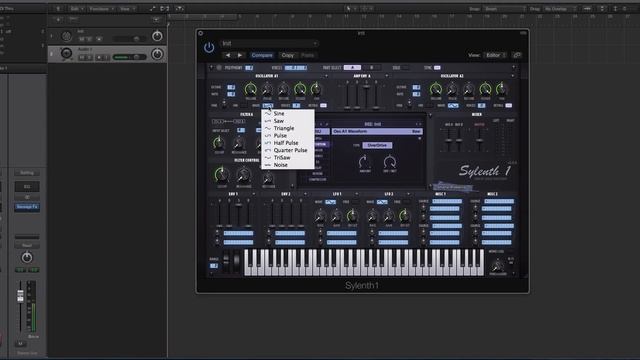This screenshot has height=360, width=640.
Task: Click Oscillator A1 Stereo knob
Action: click(x=300, y=89)
